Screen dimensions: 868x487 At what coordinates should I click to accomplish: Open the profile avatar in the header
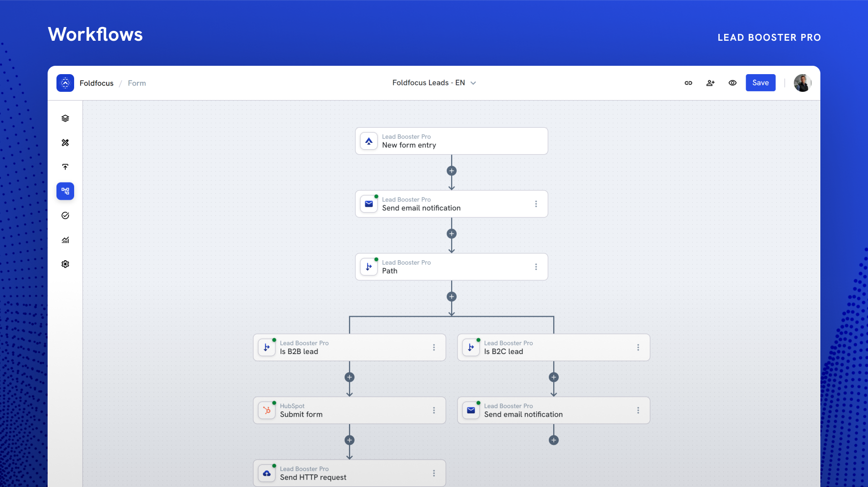click(x=802, y=83)
